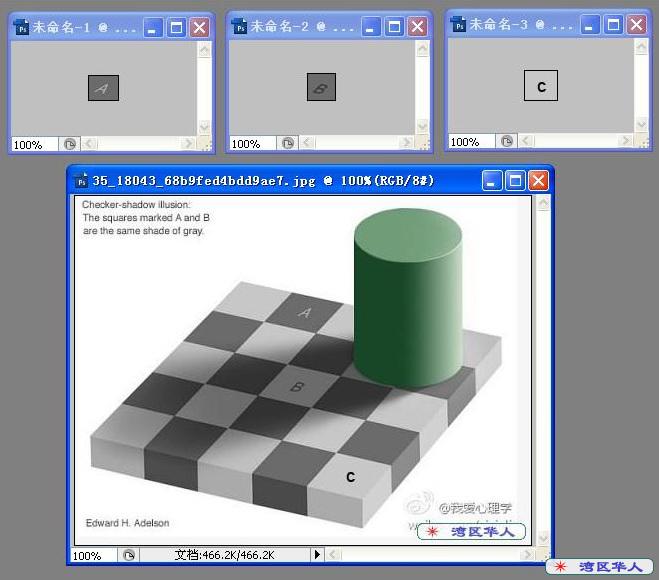Click scroll-left arrow in the jpg window
659x580 pixels.
pyautogui.click(x=333, y=555)
